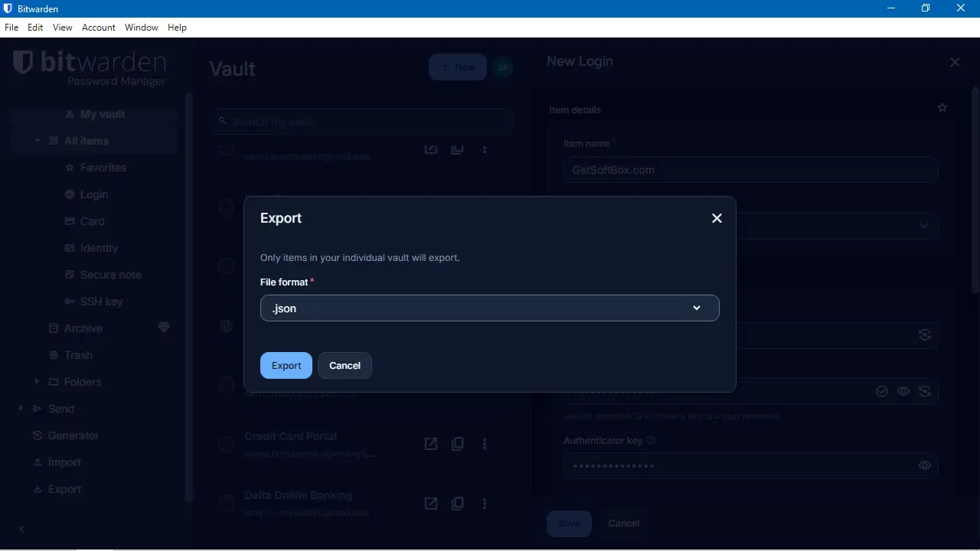Open the Archive box icon in sidebar
Screen dimensions: 980x551
pyautogui.click(x=54, y=328)
